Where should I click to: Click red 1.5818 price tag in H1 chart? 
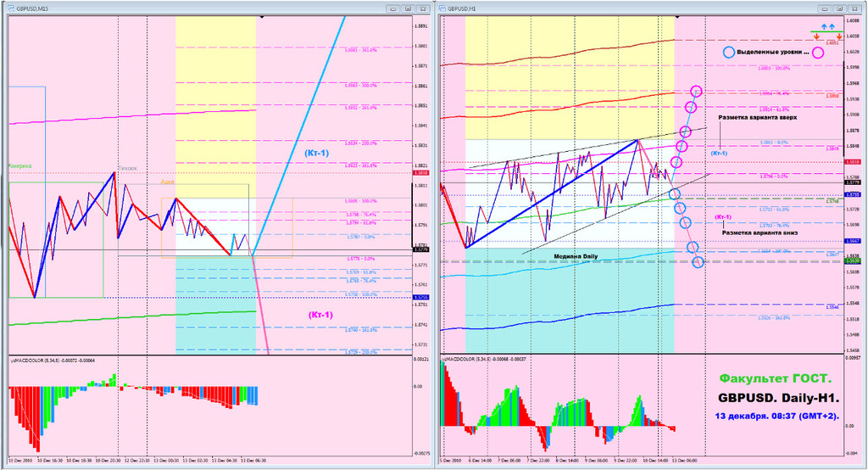pyautogui.click(x=853, y=162)
